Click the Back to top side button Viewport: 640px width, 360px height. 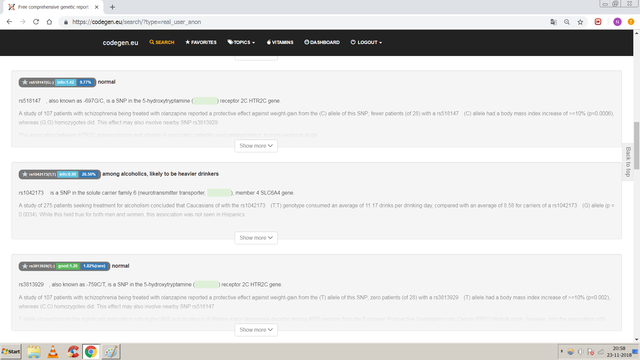[628, 162]
